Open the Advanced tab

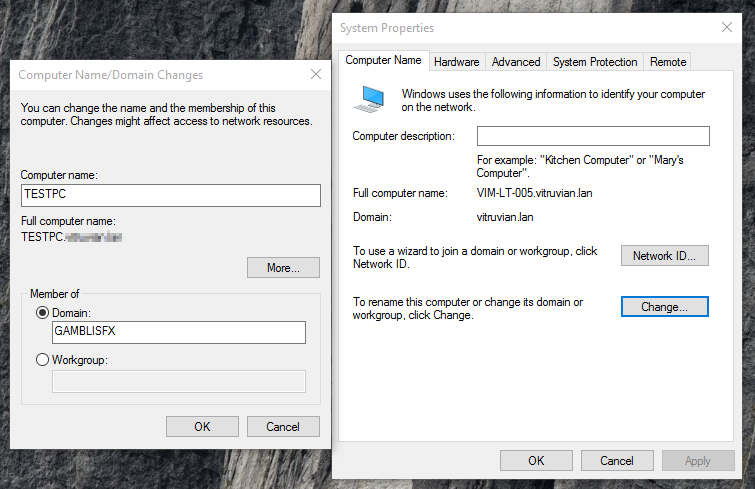tap(516, 62)
